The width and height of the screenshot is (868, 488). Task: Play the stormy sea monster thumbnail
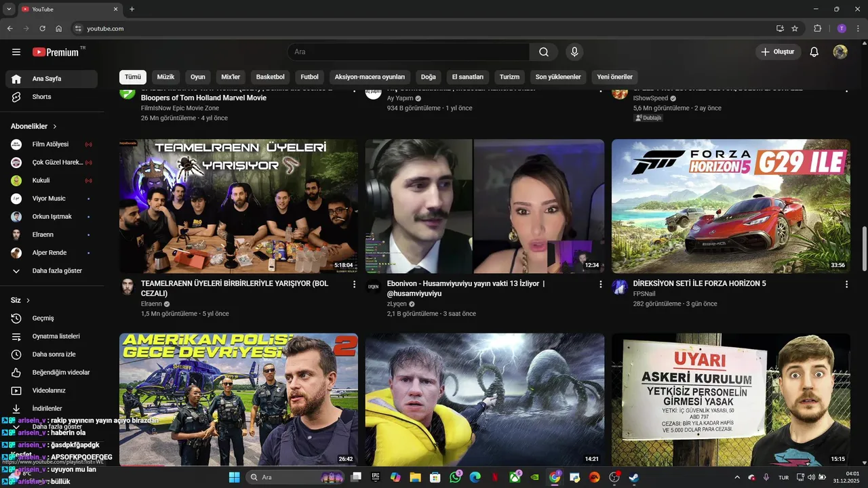coord(485,399)
